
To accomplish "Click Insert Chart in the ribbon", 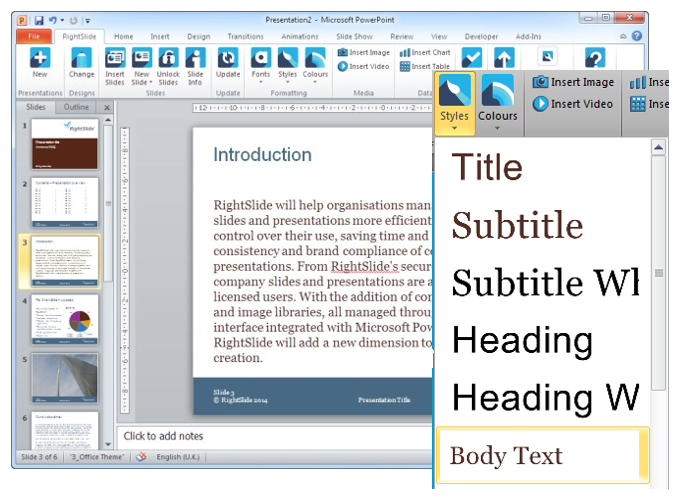I will pos(425,52).
